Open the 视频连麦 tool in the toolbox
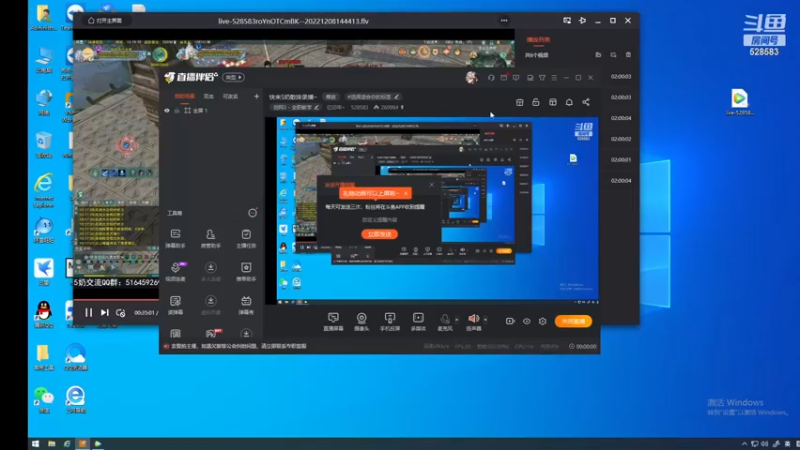Screen dimensions: 800x450 tap(175, 271)
